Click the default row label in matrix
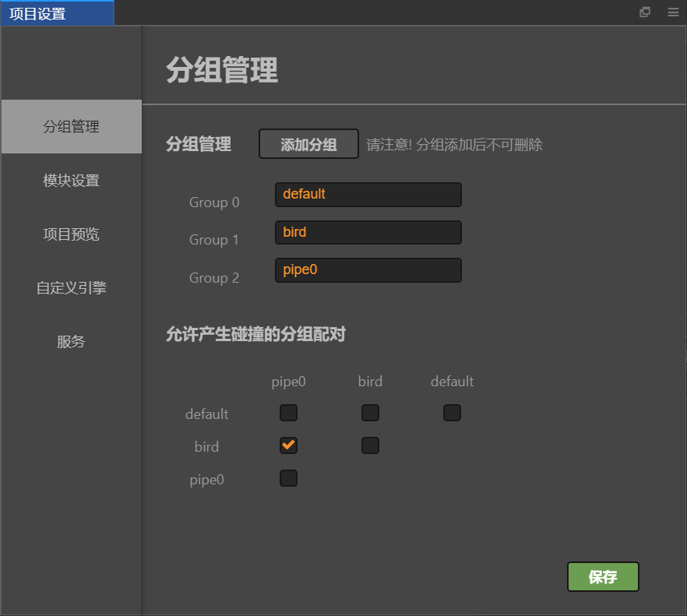 207,414
